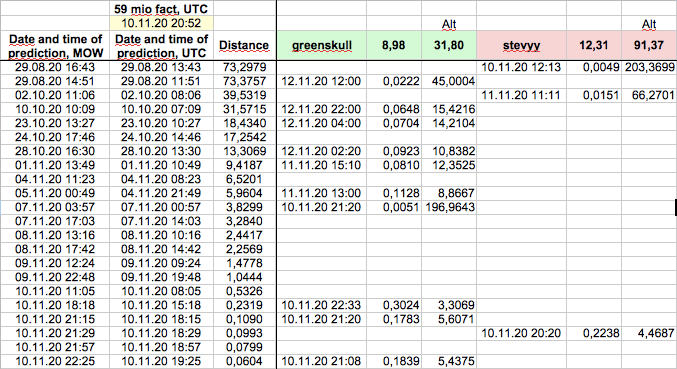This screenshot has height=369, width=677.
Task: Select UTC date cell 24.10.20 14:46
Action: tap(161, 137)
